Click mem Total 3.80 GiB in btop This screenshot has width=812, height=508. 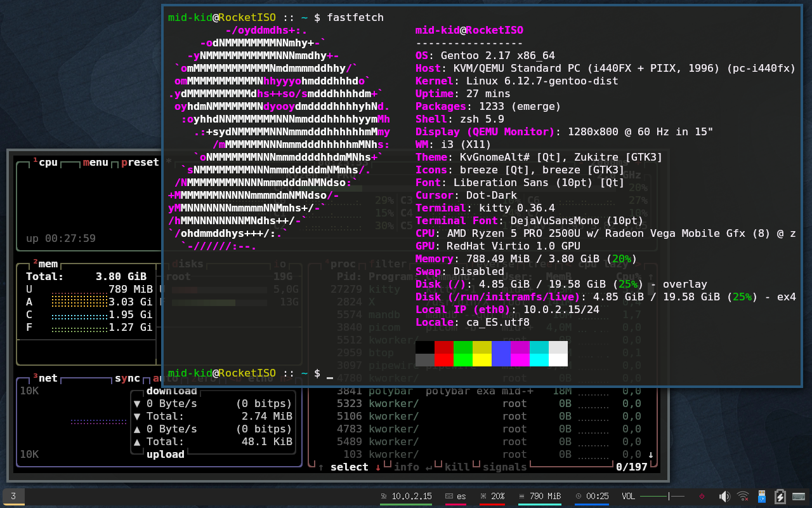coord(86,276)
